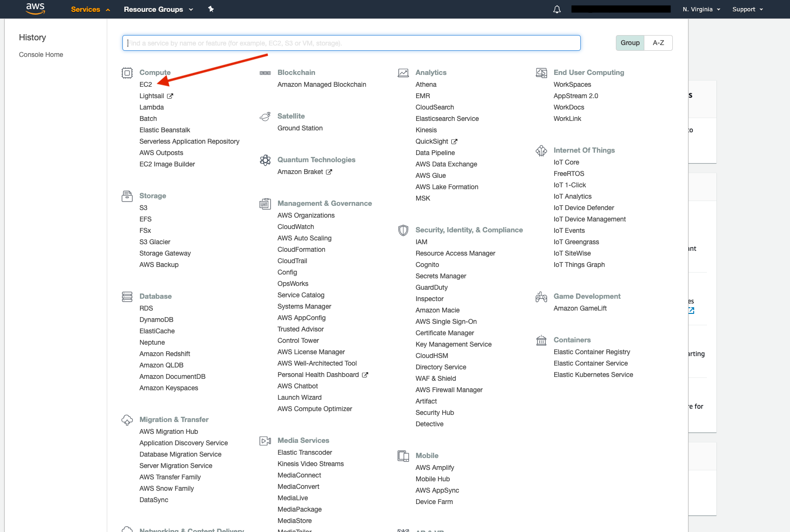Click the Media Services icon
The image size is (790, 532).
[x=265, y=441]
